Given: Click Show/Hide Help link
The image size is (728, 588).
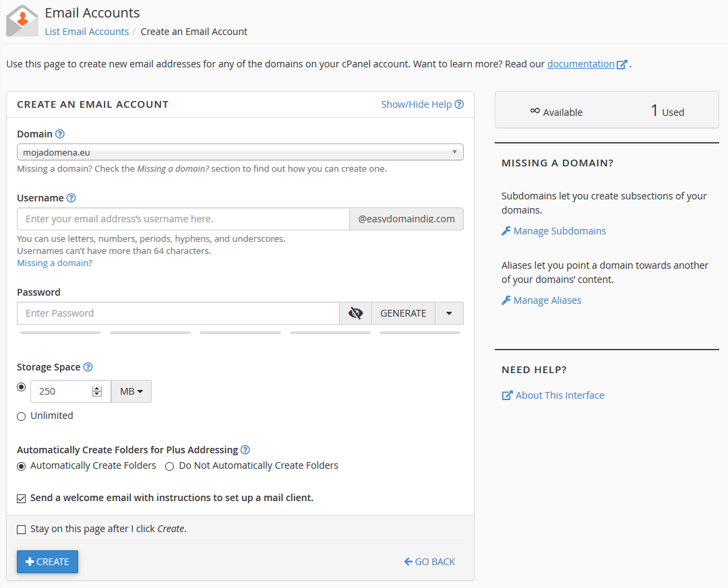Looking at the screenshot, I should click(422, 104).
